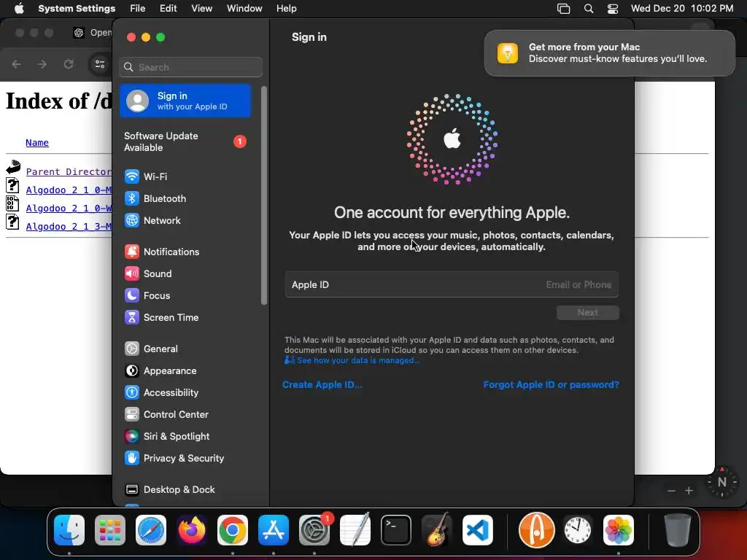Open Spotlight search in menu bar
This screenshot has width=747, height=560.
(x=589, y=9)
